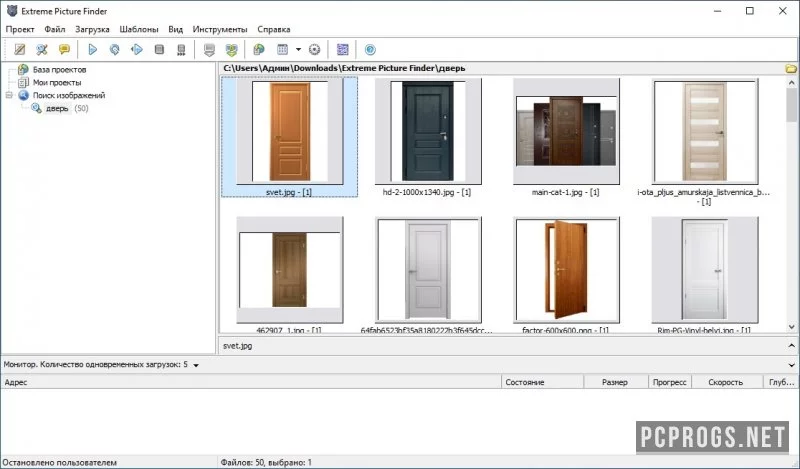The image size is (800, 469).
Task: Select the factor-600x600.png open door thumbnail
Action: [x=566, y=270]
